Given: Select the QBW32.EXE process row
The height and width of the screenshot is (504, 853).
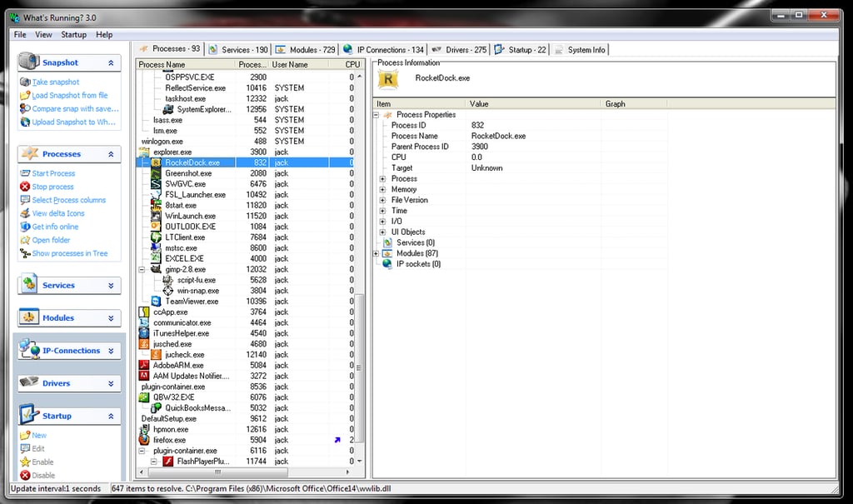Looking at the screenshot, I should (x=246, y=397).
